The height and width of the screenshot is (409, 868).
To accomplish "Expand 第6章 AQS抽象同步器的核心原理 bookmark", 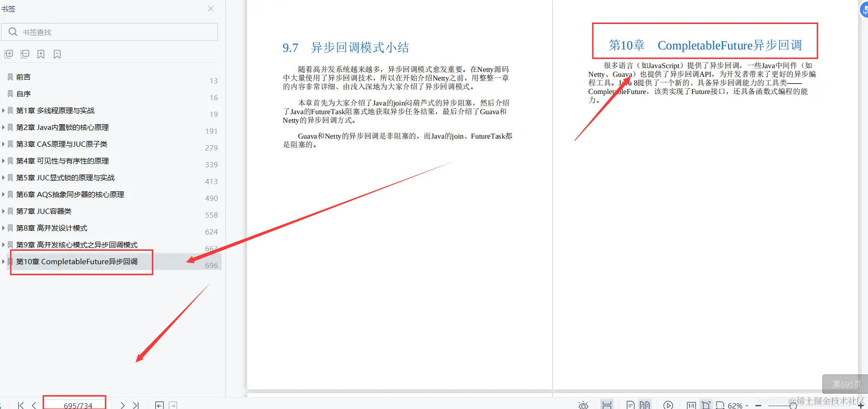I will click(x=3, y=194).
